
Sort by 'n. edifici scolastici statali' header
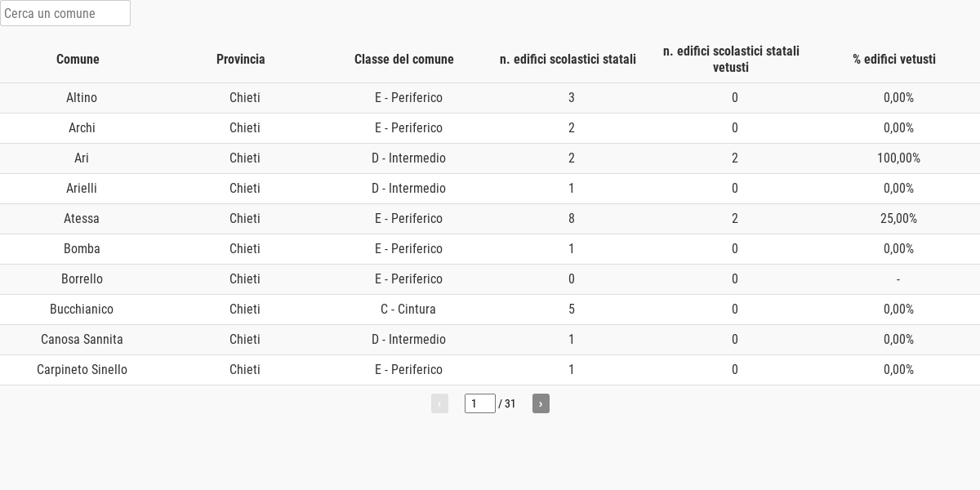coord(568,59)
